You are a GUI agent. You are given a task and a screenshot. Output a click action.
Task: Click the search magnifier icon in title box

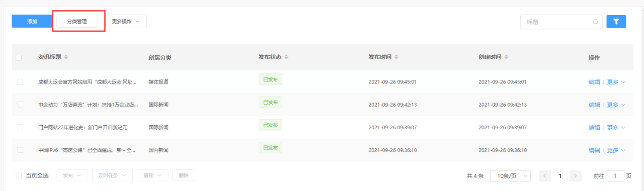coord(596,22)
